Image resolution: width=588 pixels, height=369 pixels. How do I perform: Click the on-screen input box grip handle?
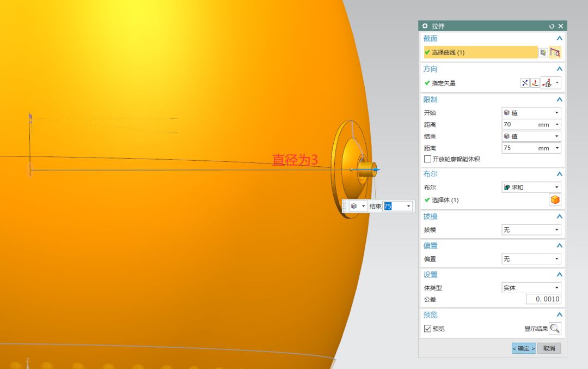coord(345,206)
